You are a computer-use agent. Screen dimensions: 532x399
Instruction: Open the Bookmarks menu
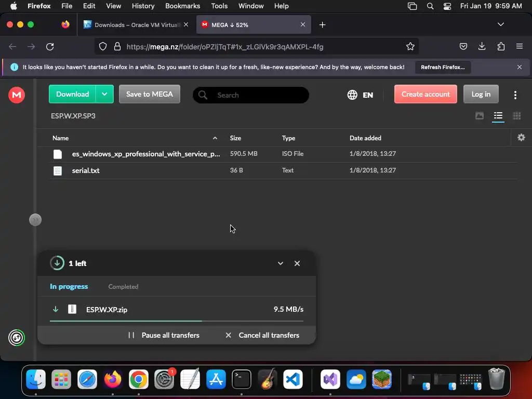[182, 6]
